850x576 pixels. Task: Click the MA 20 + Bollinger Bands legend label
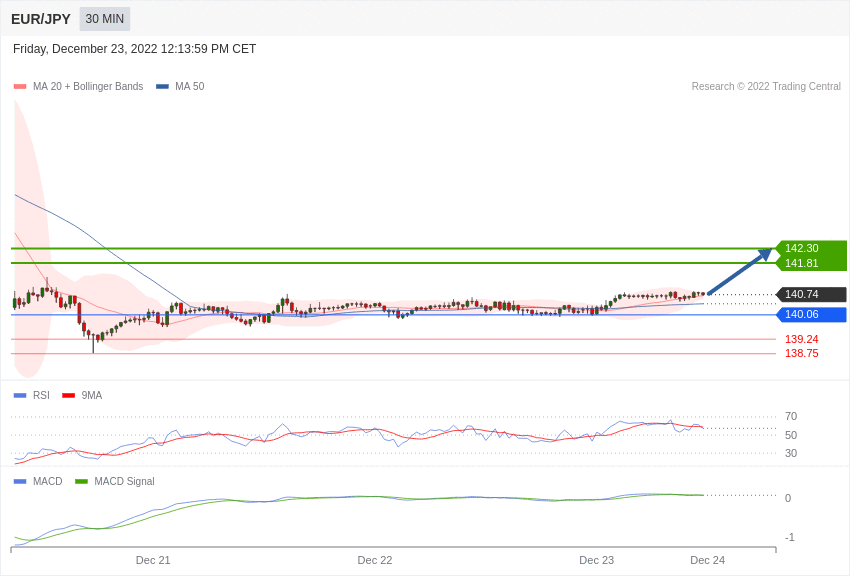(x=88, y=87)
